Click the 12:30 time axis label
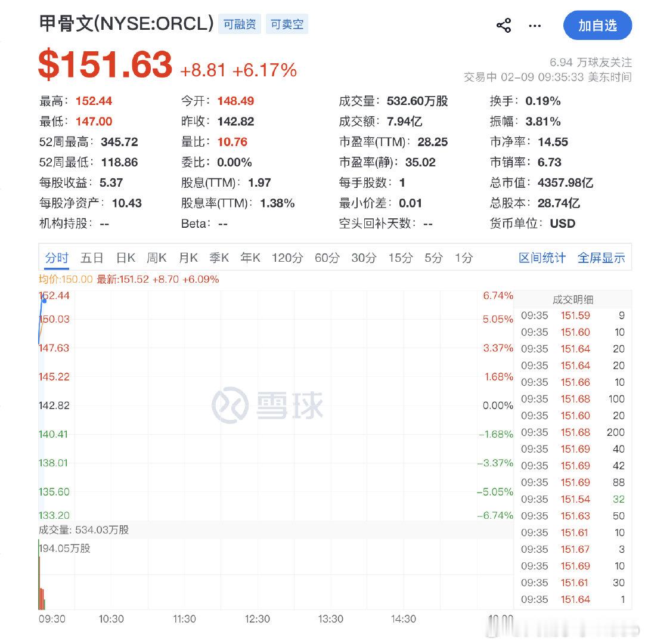The image size is (645, 644). pos(257,619)
